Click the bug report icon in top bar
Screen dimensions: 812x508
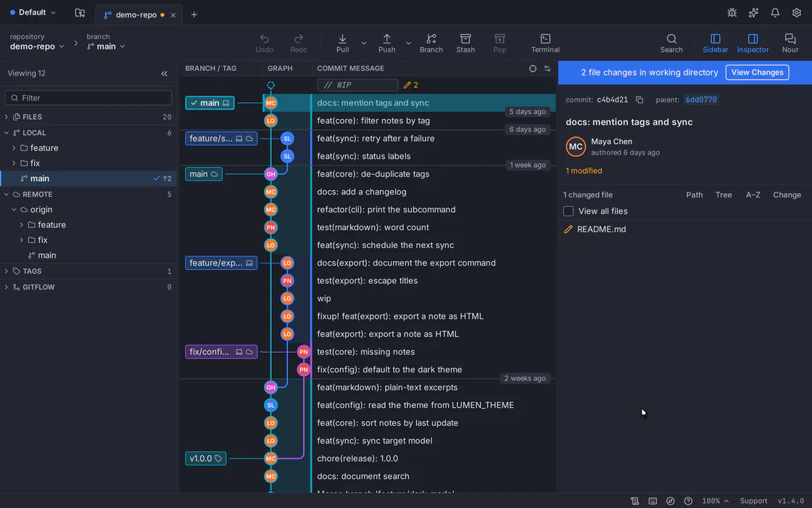(732, 13)
